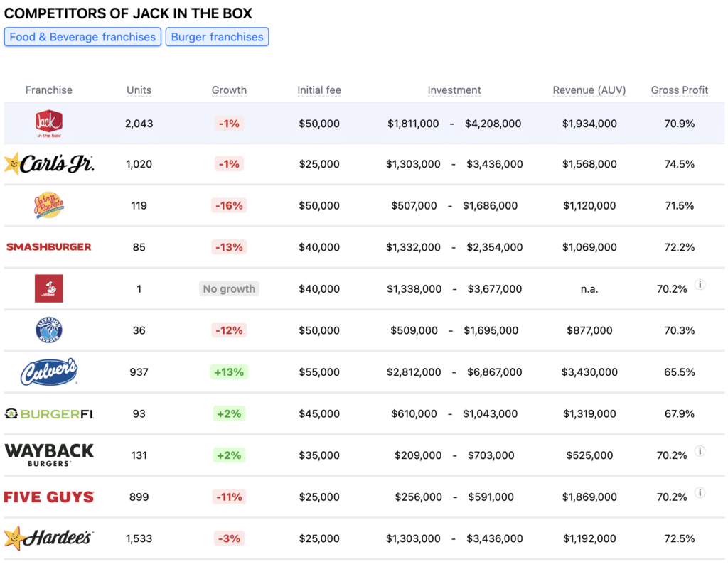
Task: Click the -3% growth badge
Action: point(229,538)
